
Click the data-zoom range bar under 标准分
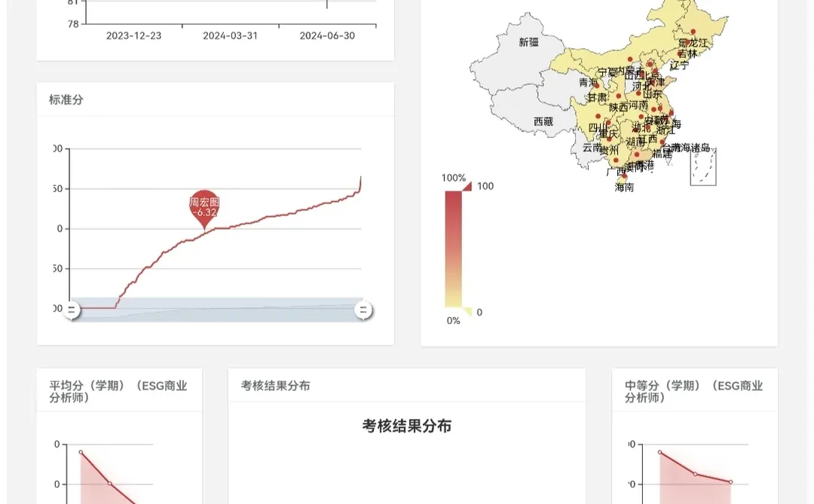coord(217,310)
